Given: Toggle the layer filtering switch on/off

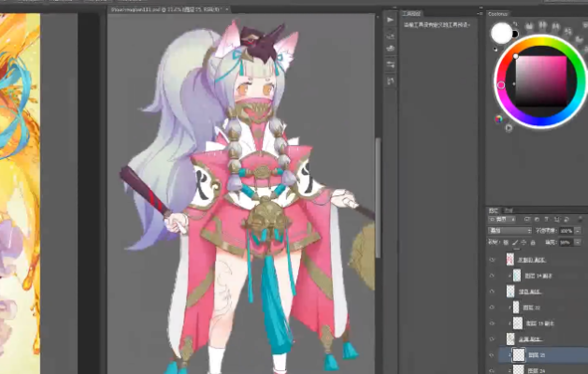Looking at the screenshot, I should pos(581,219).
